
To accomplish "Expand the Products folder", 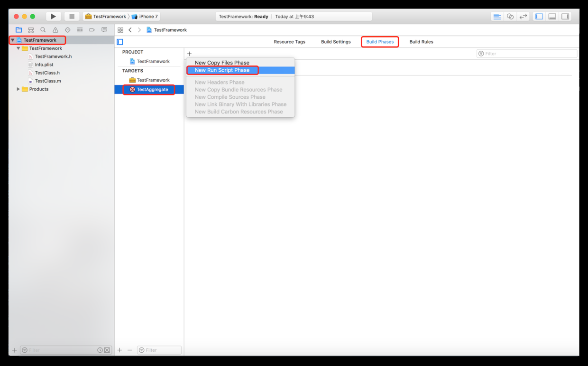I will 18,89.
